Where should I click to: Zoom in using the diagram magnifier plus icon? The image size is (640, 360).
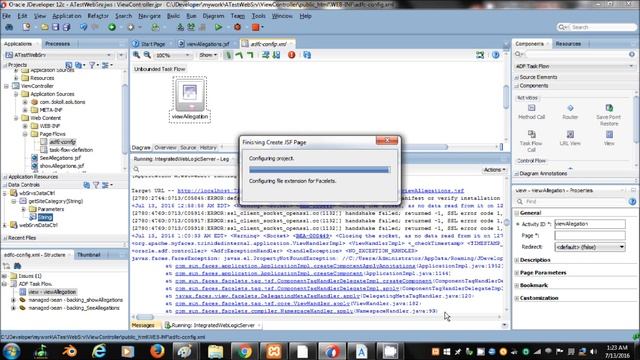[137, 55]
